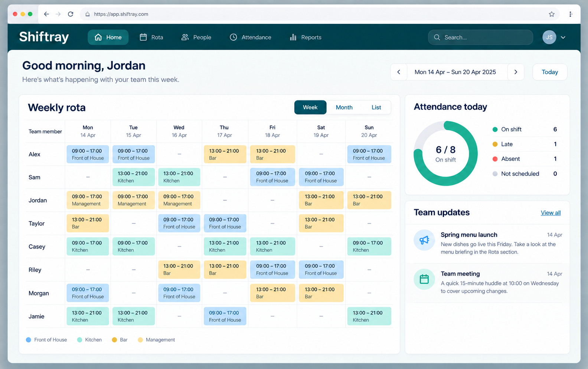Click the Attendance clock icon
The width and height of the screenshot is (588, 369).
pos(233,37)
